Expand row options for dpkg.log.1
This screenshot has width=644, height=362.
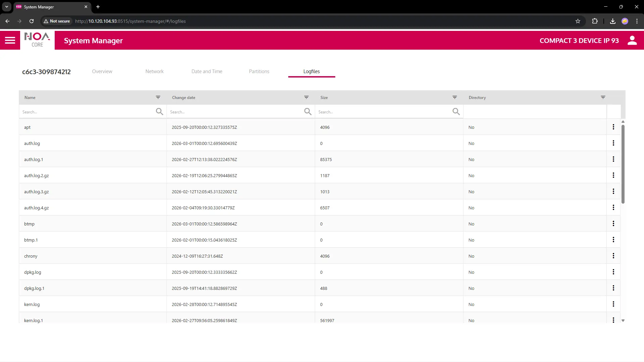[613, 288]
